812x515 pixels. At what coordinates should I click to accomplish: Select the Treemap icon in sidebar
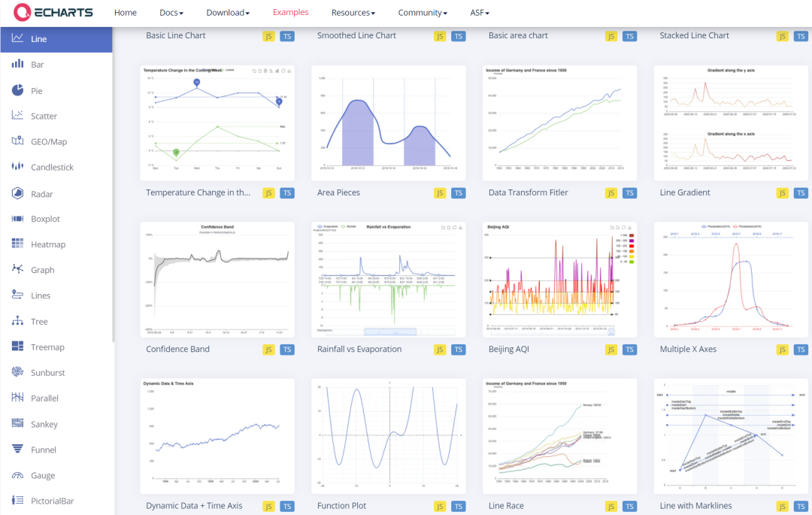(17, 347)
